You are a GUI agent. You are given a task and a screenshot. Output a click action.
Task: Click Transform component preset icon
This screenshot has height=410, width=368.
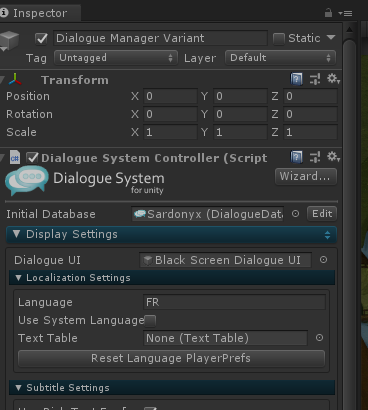click(x=315, y=79)
